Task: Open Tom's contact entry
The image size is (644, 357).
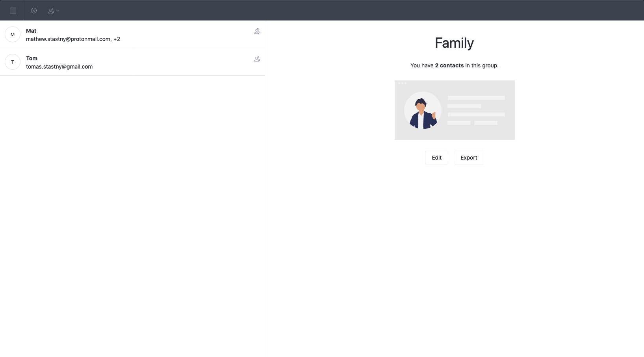Action: point(118,62)
